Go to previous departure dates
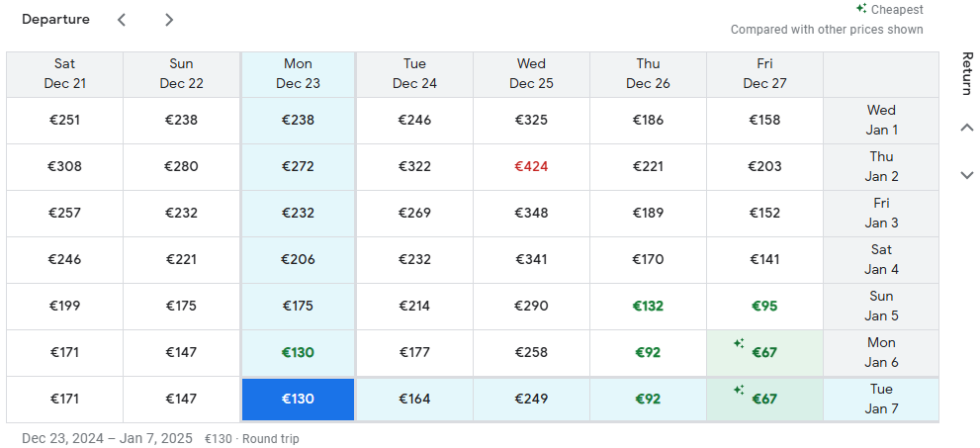This screenshot has height=448, width=980. pos(122,20)
